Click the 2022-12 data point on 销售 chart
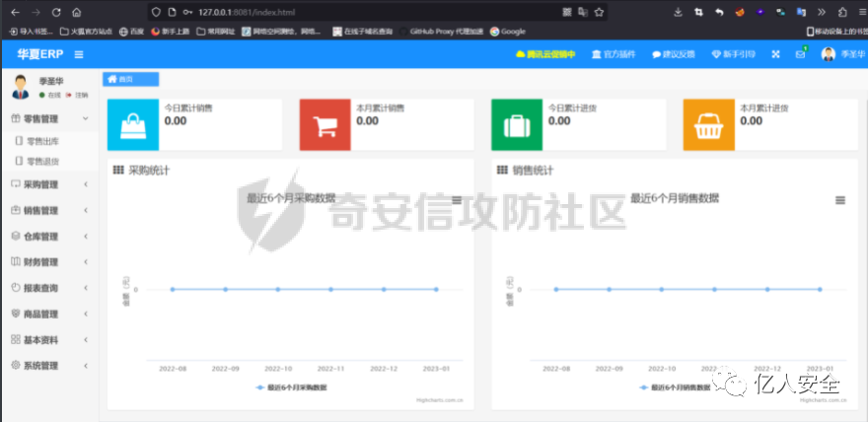The image size is (868, 422). pos(767,289)
